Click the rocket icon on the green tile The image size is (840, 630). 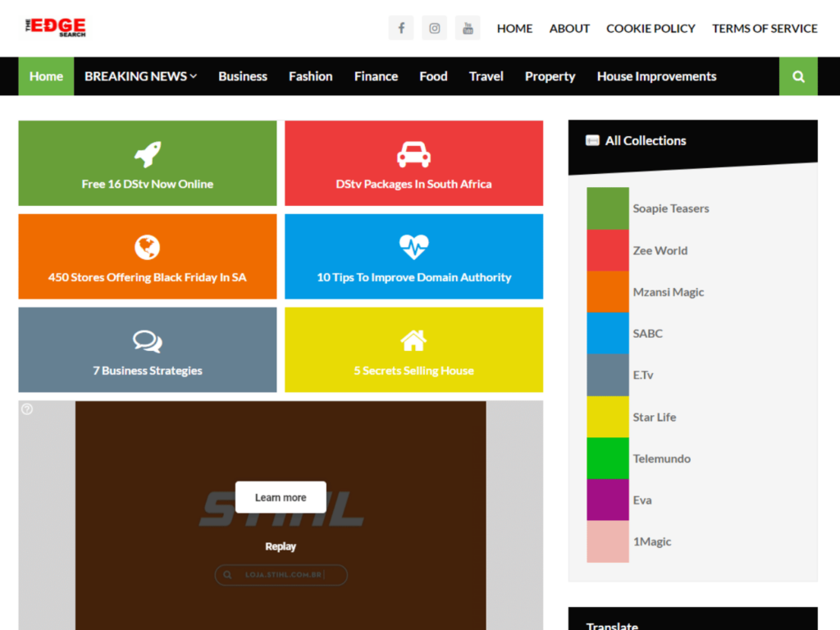148,153
